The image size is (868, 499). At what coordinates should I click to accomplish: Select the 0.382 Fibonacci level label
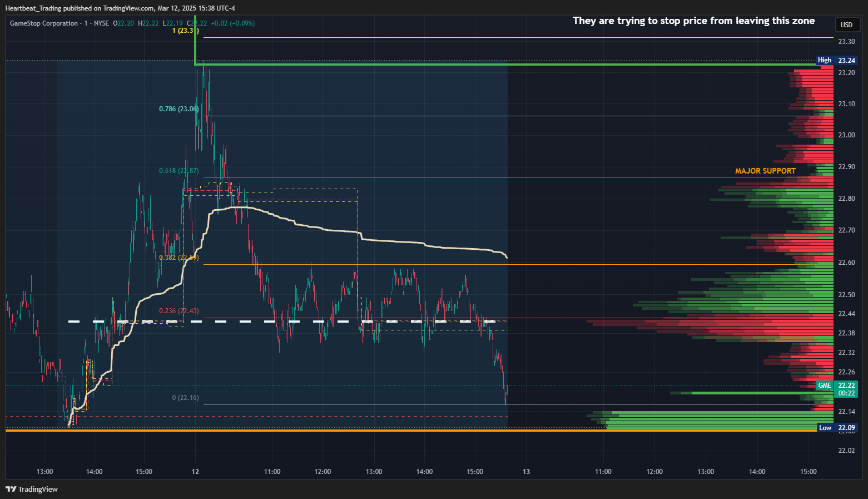[x=178, y=258]
